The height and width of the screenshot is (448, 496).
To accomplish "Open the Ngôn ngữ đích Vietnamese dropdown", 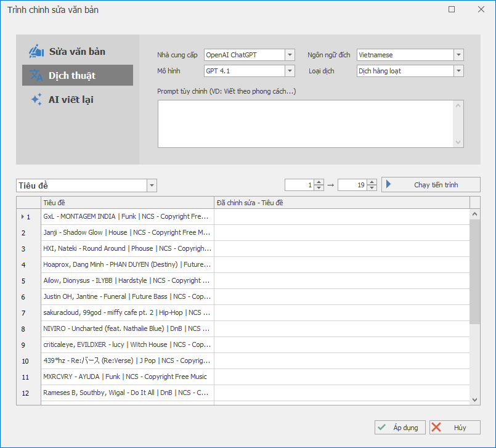I will [x=458, y=55].
